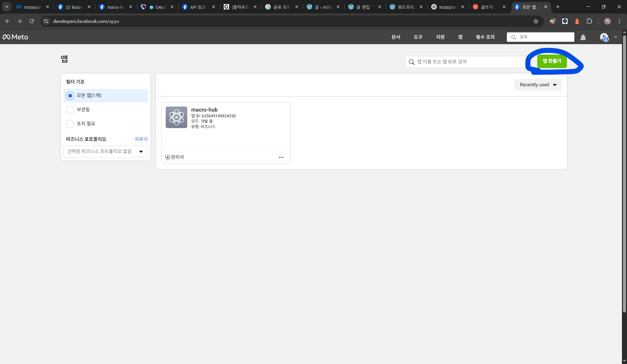Click the 관리자 shield icon
The image size is (627, 364).
pos(168,157)
